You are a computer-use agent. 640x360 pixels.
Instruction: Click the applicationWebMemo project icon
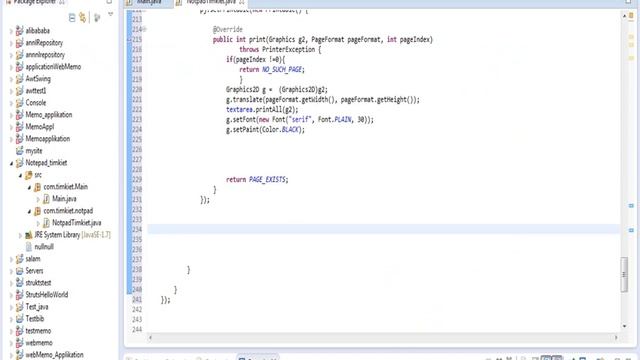(19, 67)
